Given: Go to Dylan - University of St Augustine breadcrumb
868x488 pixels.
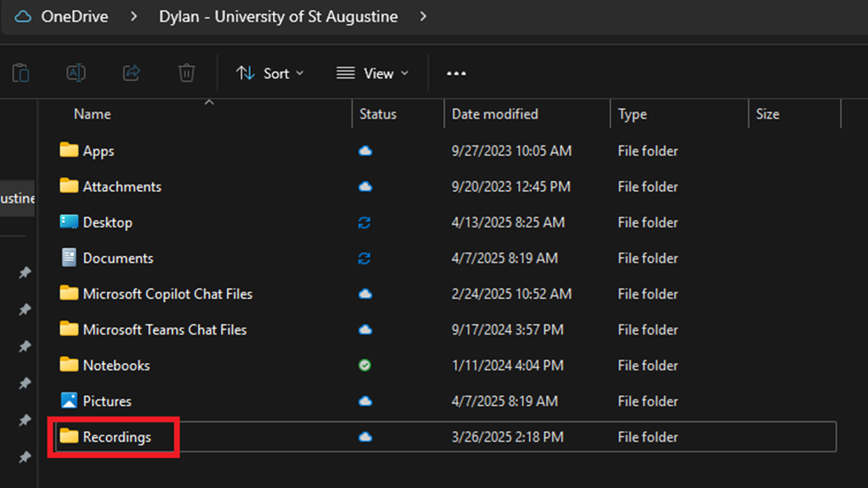Looking at the screenshot, I should point(278,17).
